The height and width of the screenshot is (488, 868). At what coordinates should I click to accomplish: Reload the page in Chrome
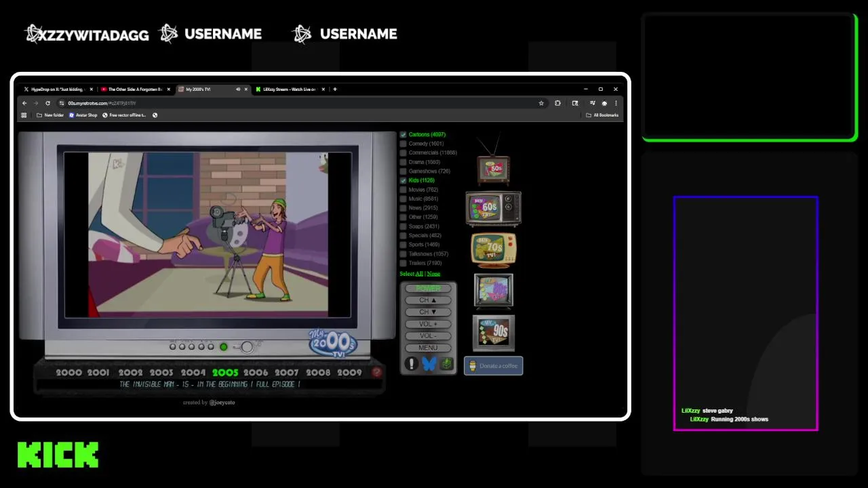click(x=47, y=103)
